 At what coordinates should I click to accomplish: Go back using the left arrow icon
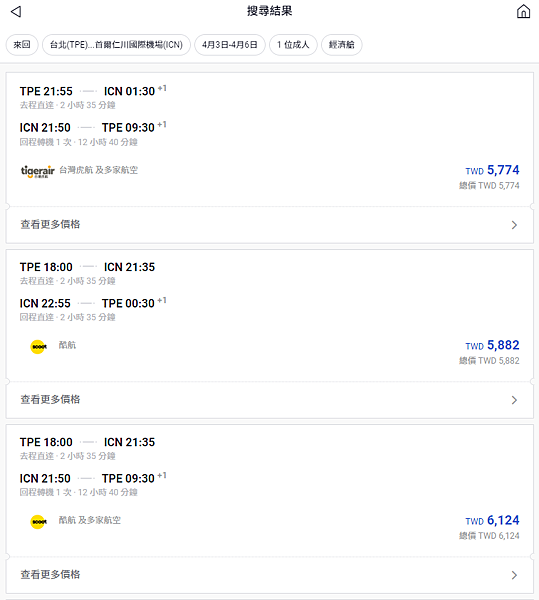coord(16,11)
